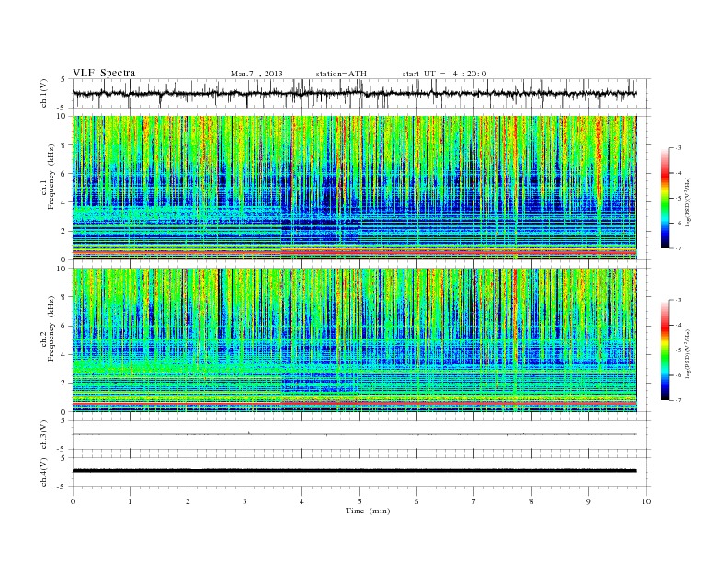Click the "ch.1(V)" waveform axis label
This screenshot has width=728, height=563.
[x=44, y=93]
